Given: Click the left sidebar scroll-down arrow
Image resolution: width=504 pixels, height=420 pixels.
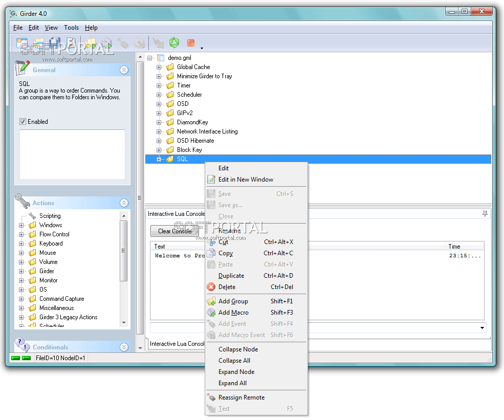Looking at the screenshot, I should [140, 348].
